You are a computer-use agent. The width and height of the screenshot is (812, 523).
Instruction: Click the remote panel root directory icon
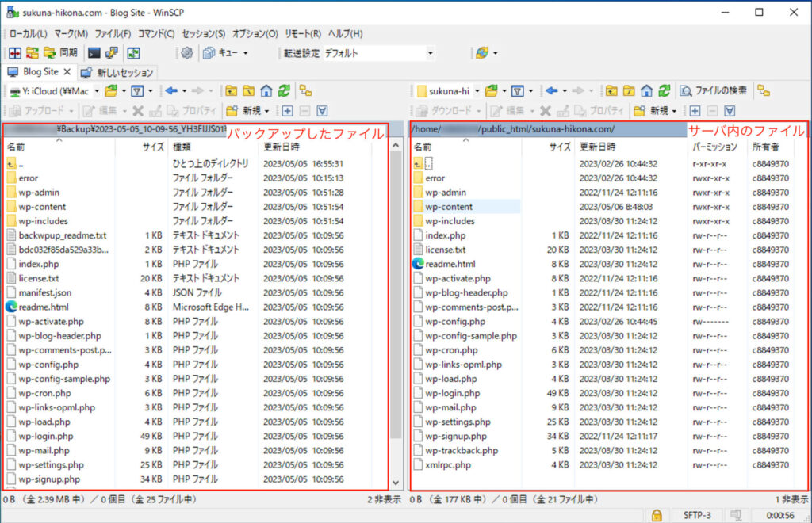pos(629,91)
